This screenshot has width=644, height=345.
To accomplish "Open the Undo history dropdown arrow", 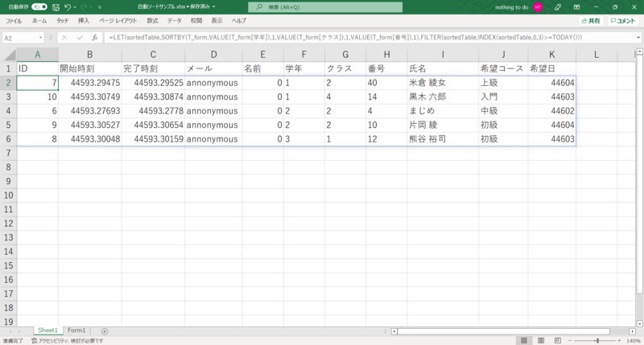I will pyautogui.click(x=75, y=7).
